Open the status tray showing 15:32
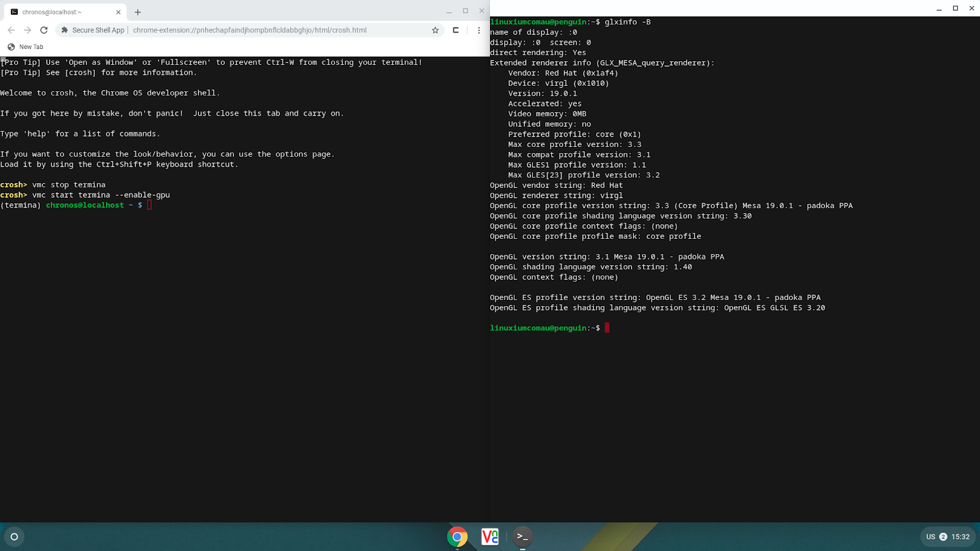980x551 pixels. [x=946, y=537]
